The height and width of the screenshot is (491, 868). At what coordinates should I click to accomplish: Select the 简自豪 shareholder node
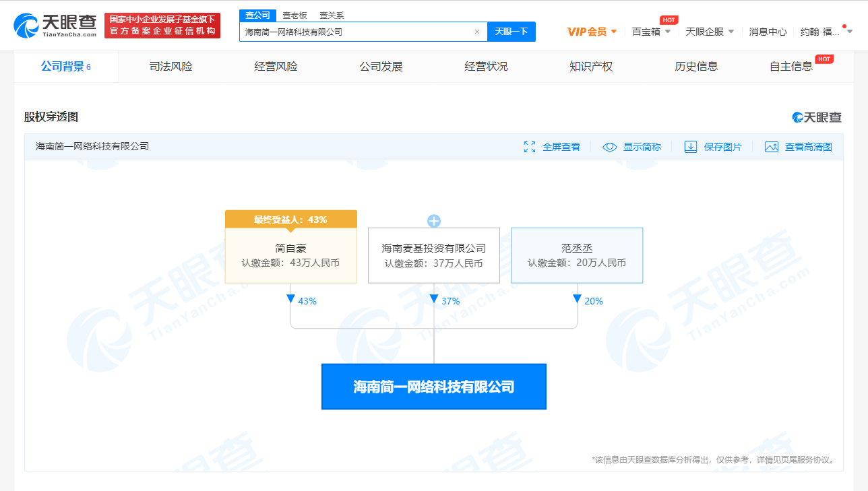291,255
